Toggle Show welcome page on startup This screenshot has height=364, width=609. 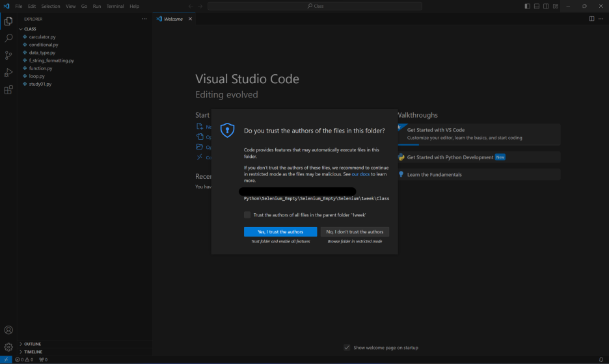(x=347, y=347)
